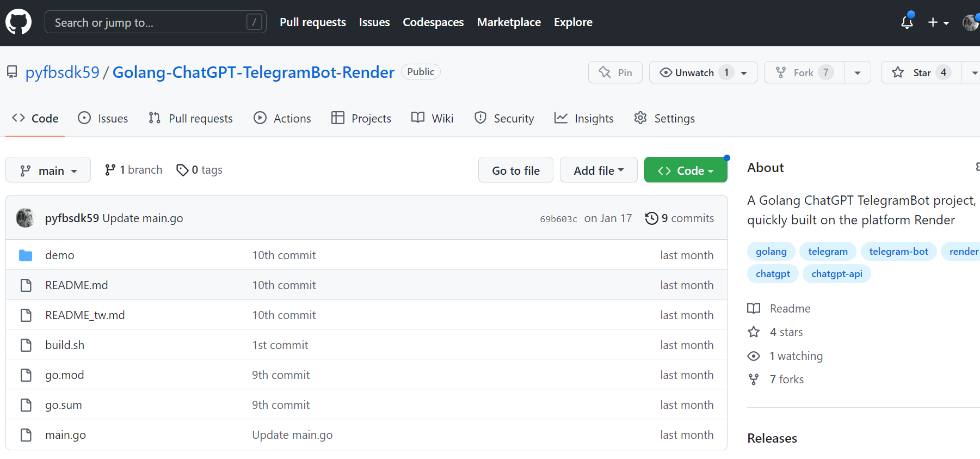Click the search or jump to field
The width and height of the screenshot is (980, 459).
tap(156, 22)
